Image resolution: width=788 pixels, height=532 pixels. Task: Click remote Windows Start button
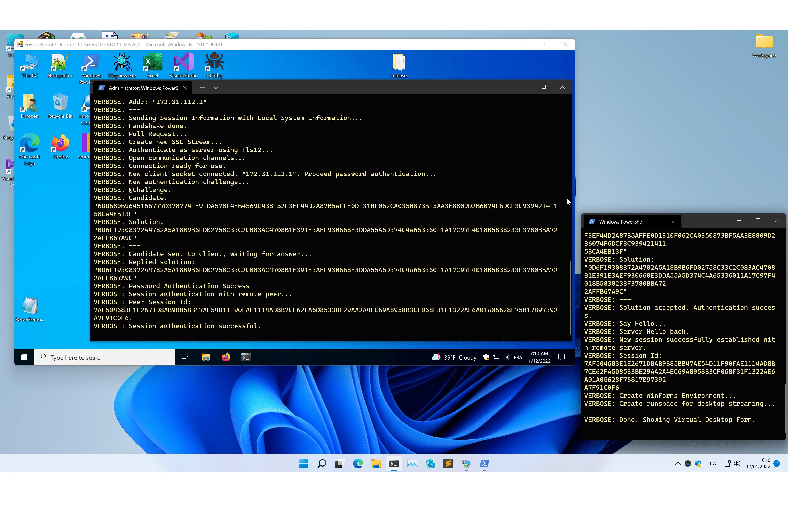coord(24,357)
